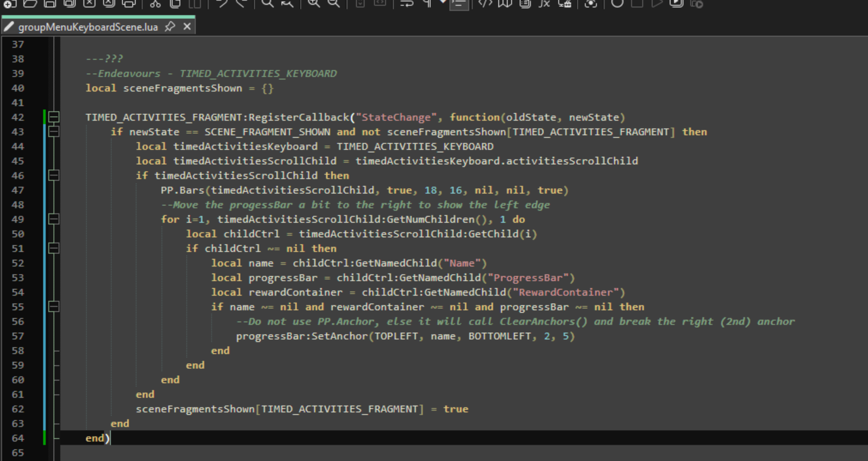Viewport: 868px width, 461px height.
Task: Click line number 40 in the margin
Action: [x=18, y=88]
